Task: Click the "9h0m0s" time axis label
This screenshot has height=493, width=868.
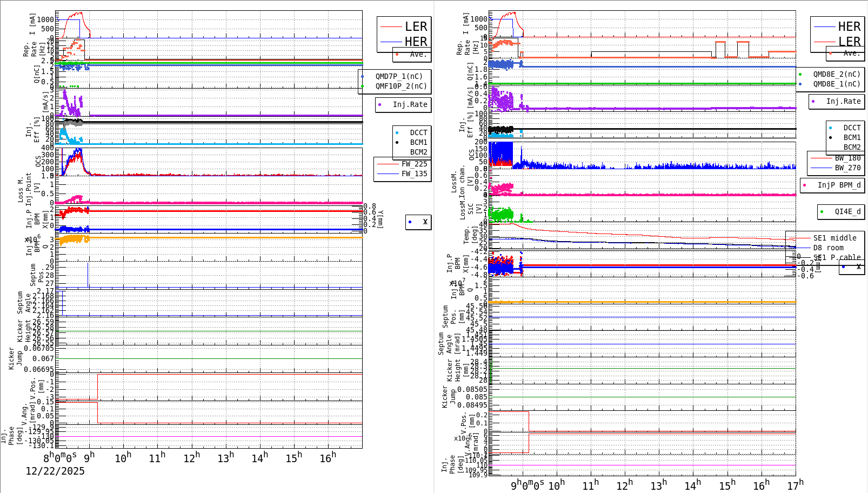Action: point(528,485)
